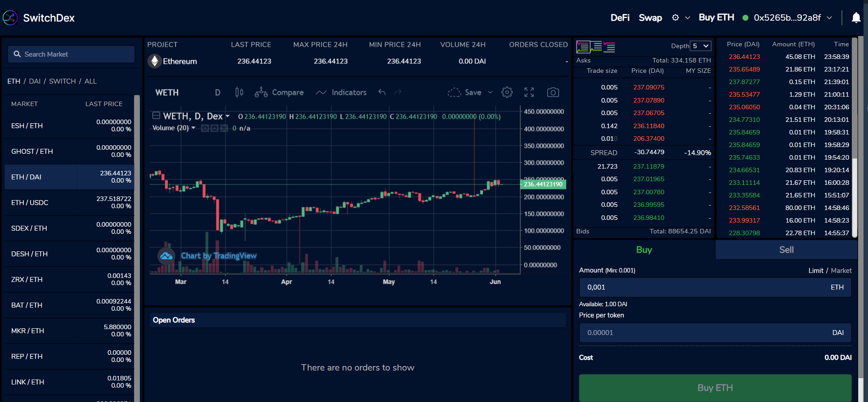This screenshot has width=868, height=402.
Task: Open chart properties gear
Action: pos(507,92)
